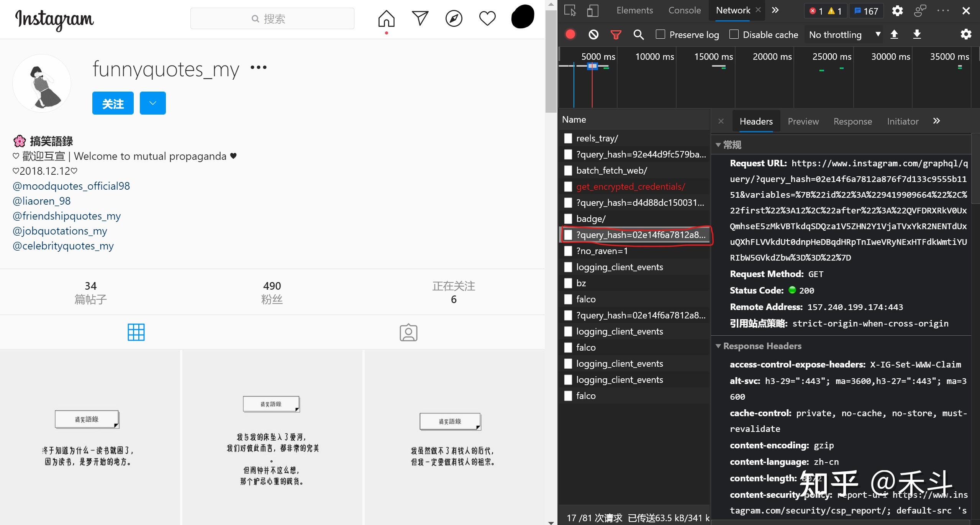The width and height of the screenshot is (980, 525).
Task: Click the blue selection in timeline overview
Action: pyautogui.click(x=592, y=66)
